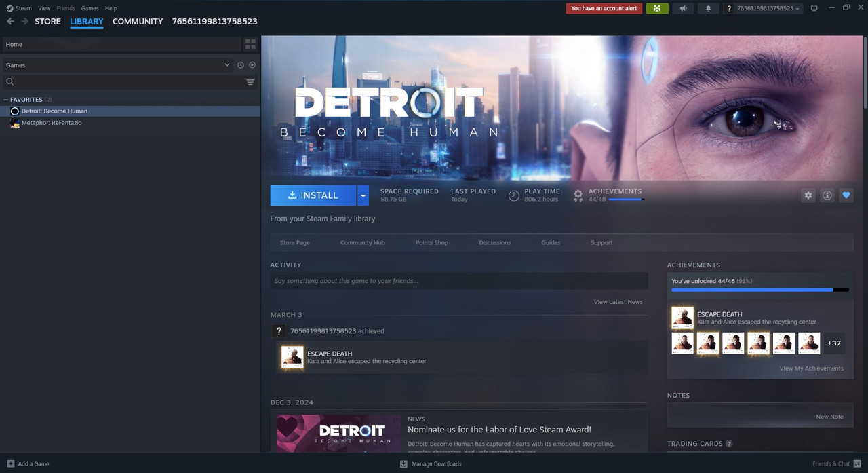This screenshot has width=868, height=473.
Task: Open game info circle button
Action: [827, 195]
